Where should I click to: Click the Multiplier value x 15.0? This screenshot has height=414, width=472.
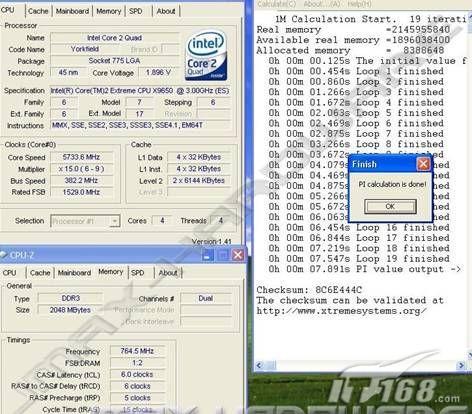coord(81,169)
